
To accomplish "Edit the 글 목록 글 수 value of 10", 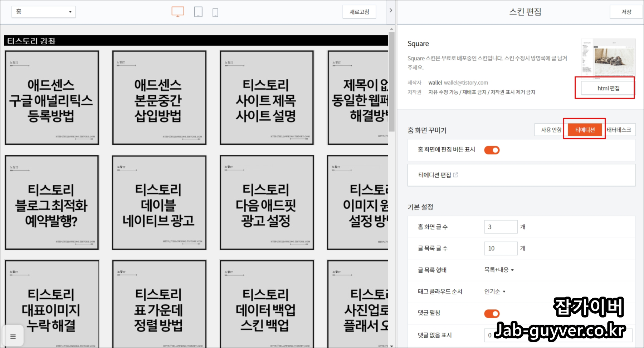I will 501,248.
